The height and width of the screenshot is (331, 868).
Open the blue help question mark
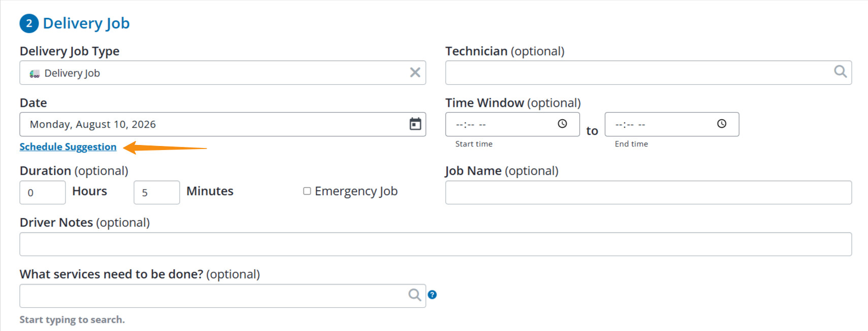click(432, 295)
